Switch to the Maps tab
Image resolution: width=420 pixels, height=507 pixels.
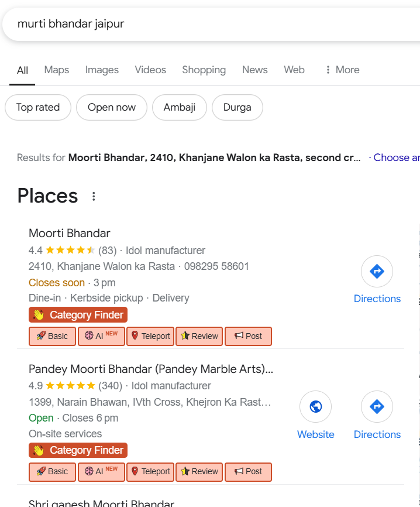coord(57,70)
